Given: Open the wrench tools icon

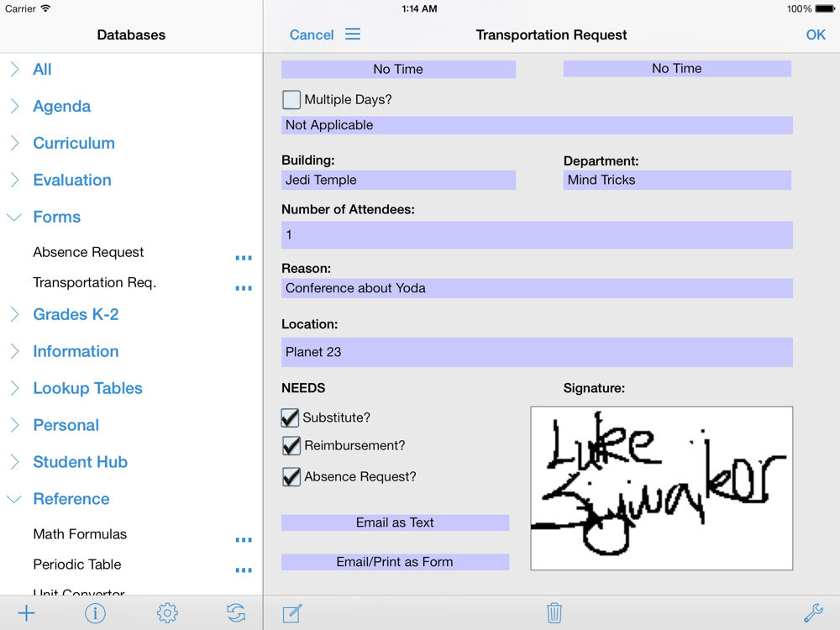Looking at the screenshot, I should point(813,612).
